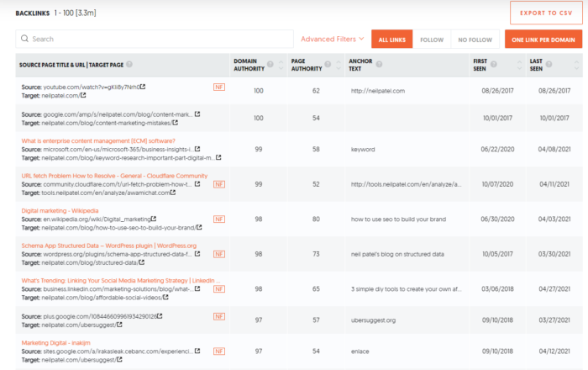The image size is (588, 370).
Task: Expand Advanced Filters dropdown
Action: click(333, 39)
